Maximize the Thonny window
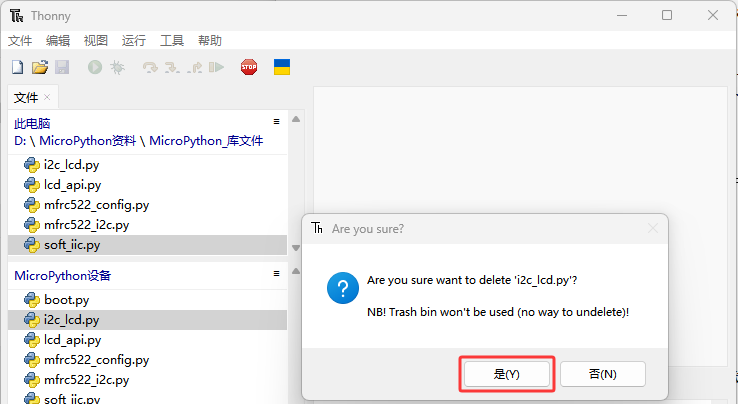The height and width of the screenshot is (404, 738). (667, 16)
